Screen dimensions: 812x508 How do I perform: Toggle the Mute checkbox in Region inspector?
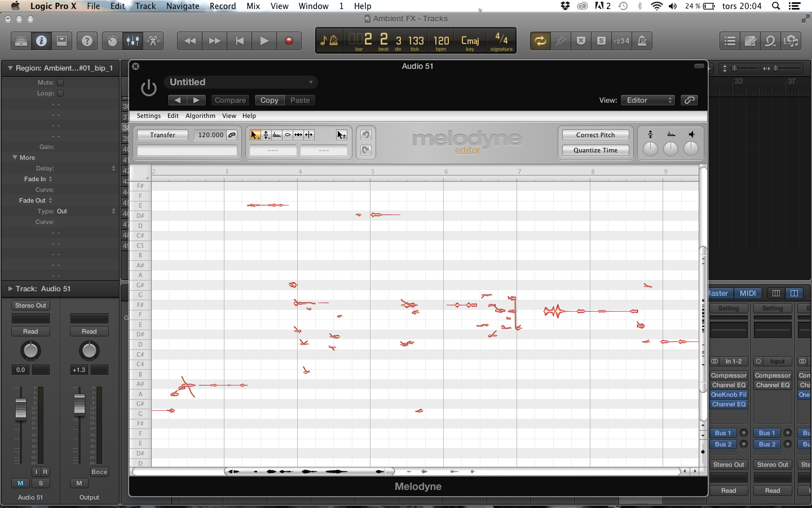[x=60, y=82]
